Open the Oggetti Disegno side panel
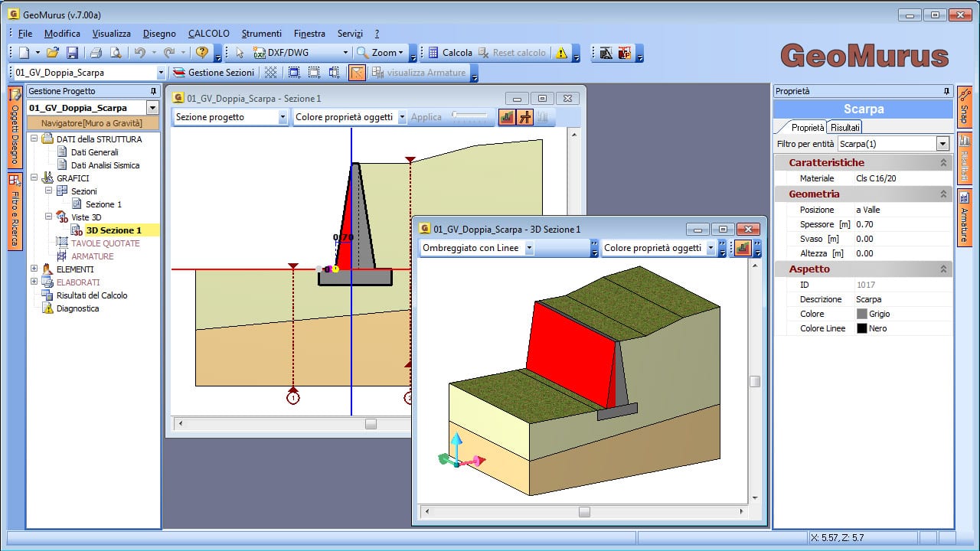This screenshot has width=980, height=551. (15, 126)
